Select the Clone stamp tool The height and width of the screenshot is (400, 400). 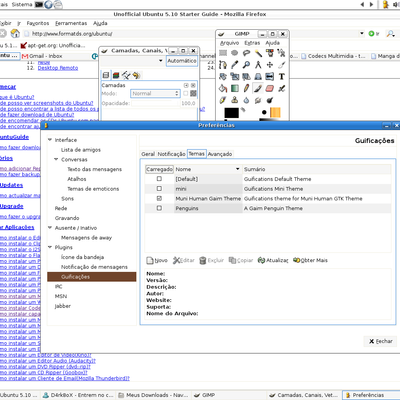tap(235, 100)
